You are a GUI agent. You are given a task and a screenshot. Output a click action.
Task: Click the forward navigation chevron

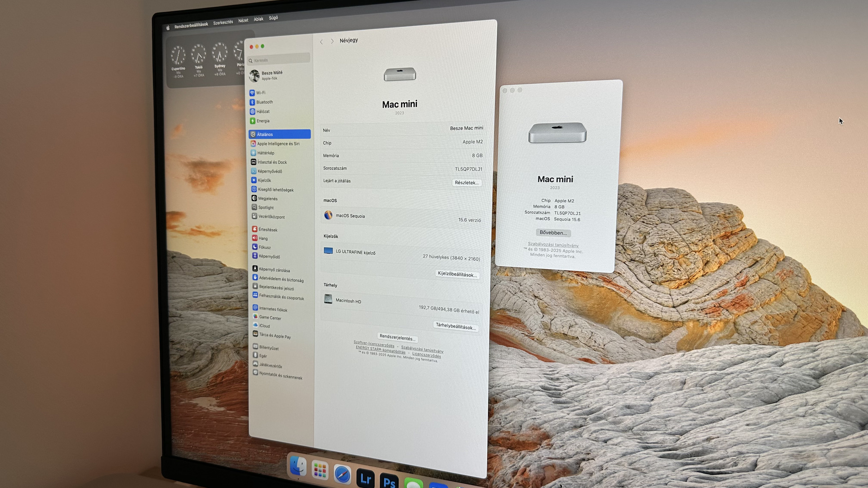pos(332,41)
